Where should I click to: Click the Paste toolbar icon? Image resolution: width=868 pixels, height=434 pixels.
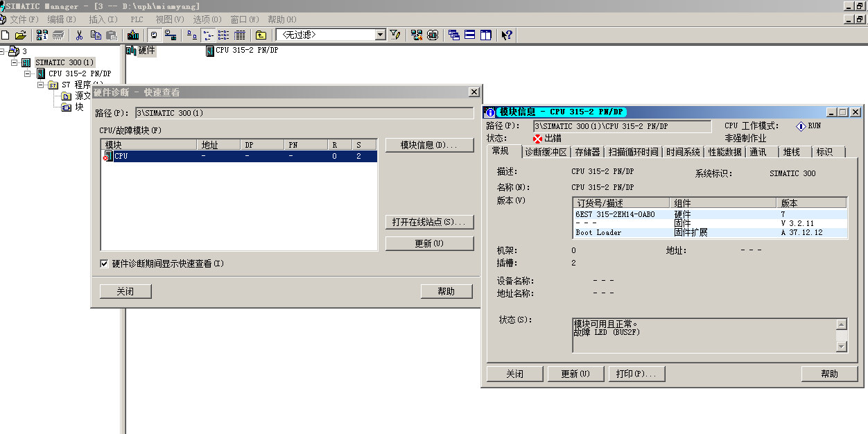click(112, 35)
